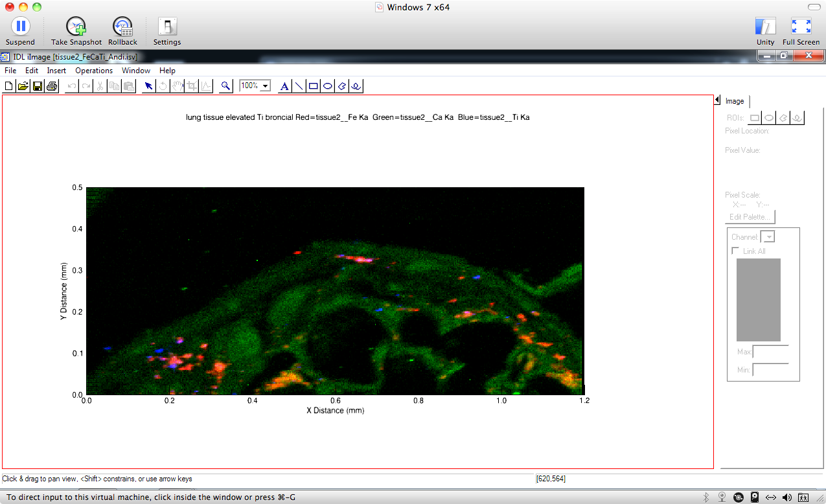This screenshot has width=826, height=504.
Task: Click the gray palette preview strip
Action: 758,300
